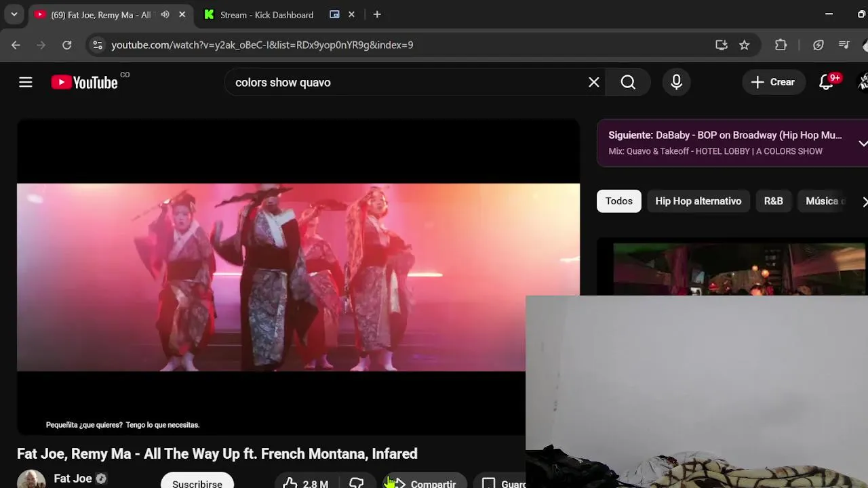Close the Kick Dashboard tab
The image size is (868, 488).
(351, 14)
